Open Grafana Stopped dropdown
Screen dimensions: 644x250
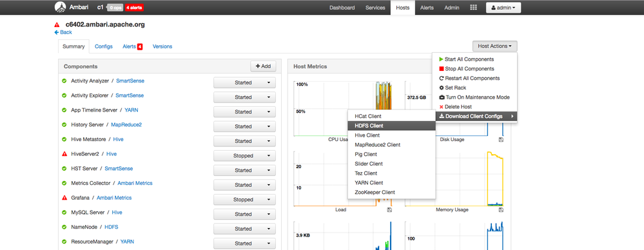tap(244, 200)
